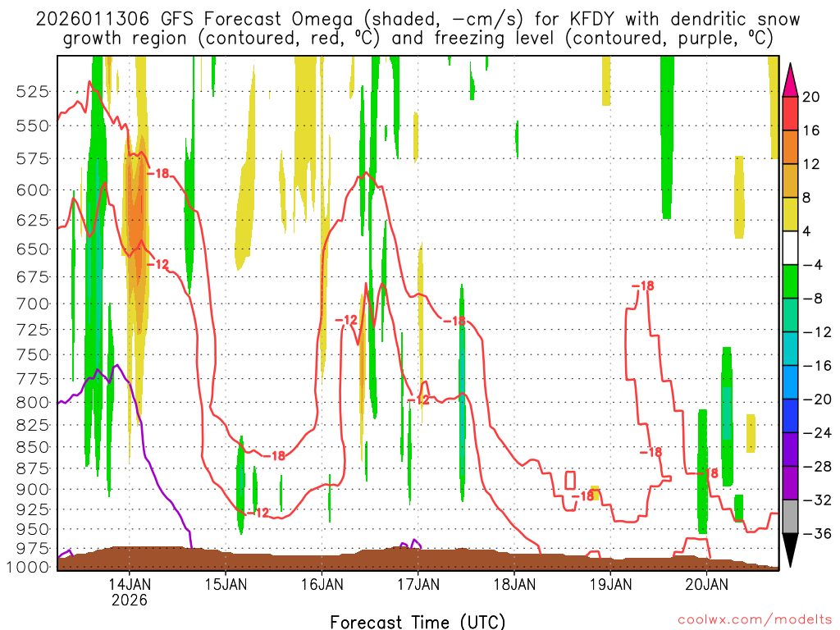Click the 20 value on the color bar scale

810,97
